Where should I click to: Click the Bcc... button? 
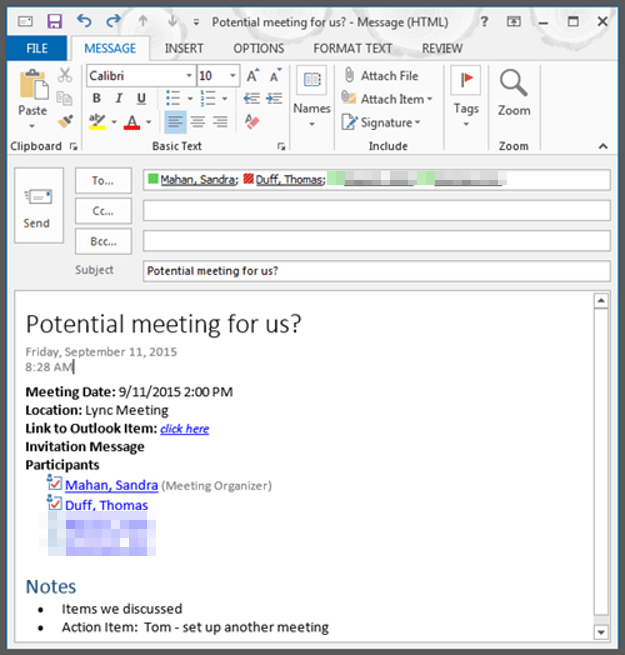click(103, 241)
